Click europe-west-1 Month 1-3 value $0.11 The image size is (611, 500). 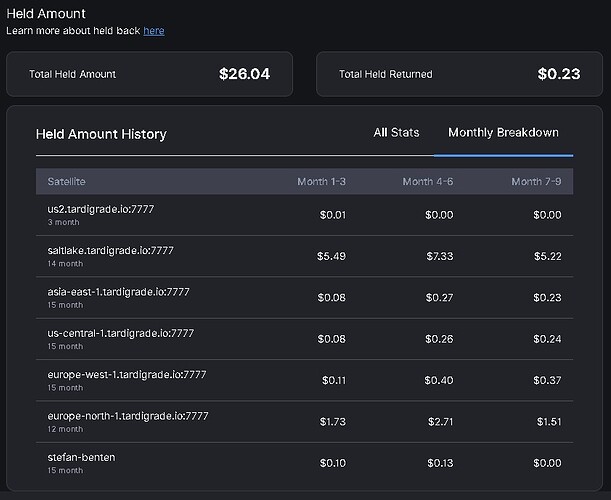(x=334, y=380)
